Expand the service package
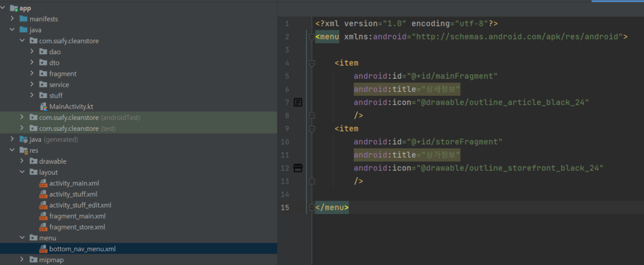644x265 pixels. (x=32, y=85)
